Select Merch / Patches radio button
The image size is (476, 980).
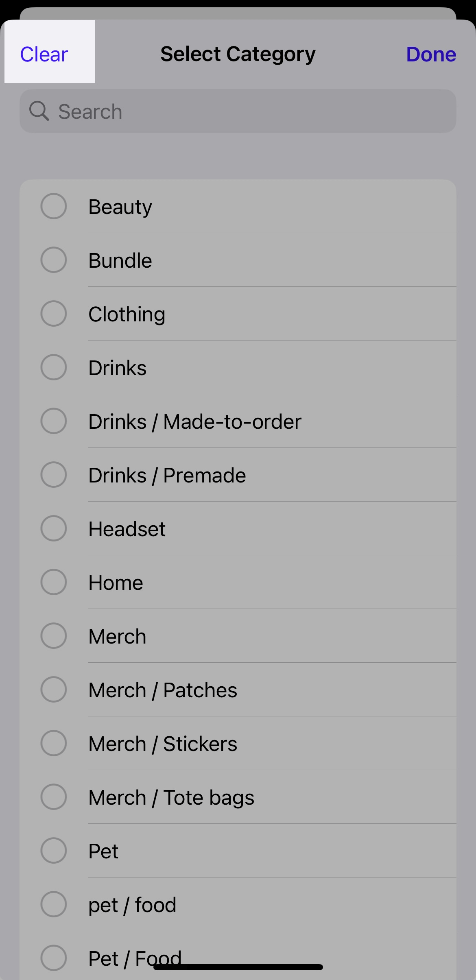(54, 690)
